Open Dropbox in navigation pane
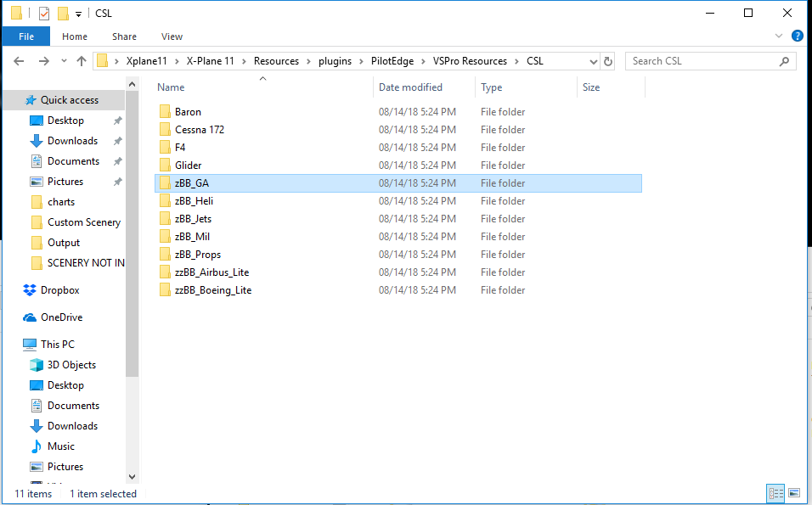The image size is (812, 505). pyautogui.click(x=59, y=290)
